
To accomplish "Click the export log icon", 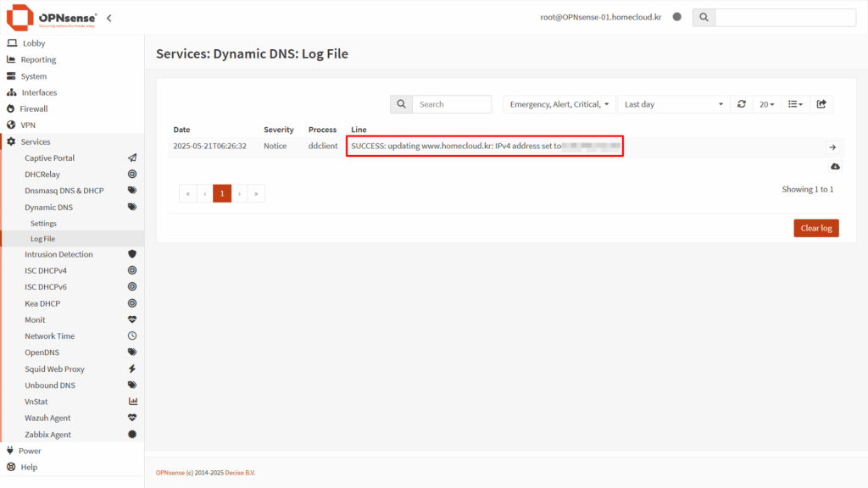I will pos(821,104).
